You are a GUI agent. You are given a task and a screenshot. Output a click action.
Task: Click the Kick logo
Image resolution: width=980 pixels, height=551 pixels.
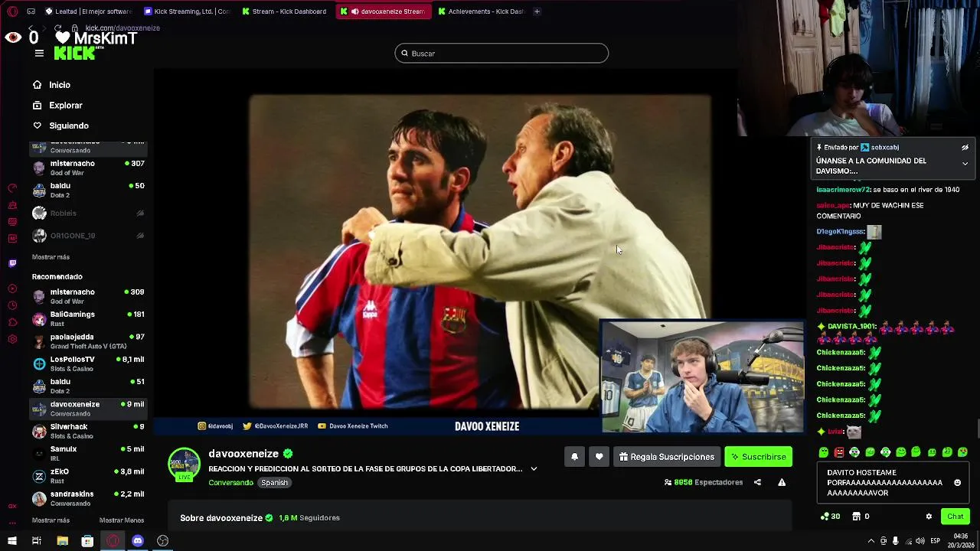74,53
